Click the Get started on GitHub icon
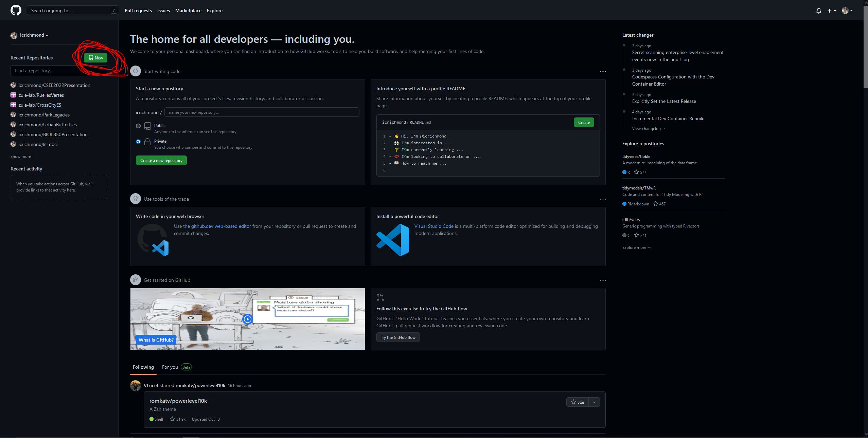868x438 pixels. 135,280
